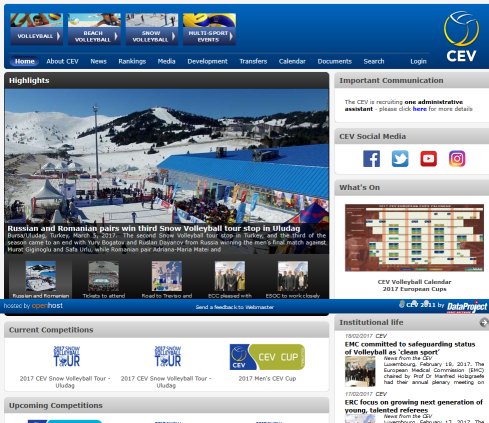Open the About CEV menu
This screenshot has width=489, height=423.
click(62, 61)
